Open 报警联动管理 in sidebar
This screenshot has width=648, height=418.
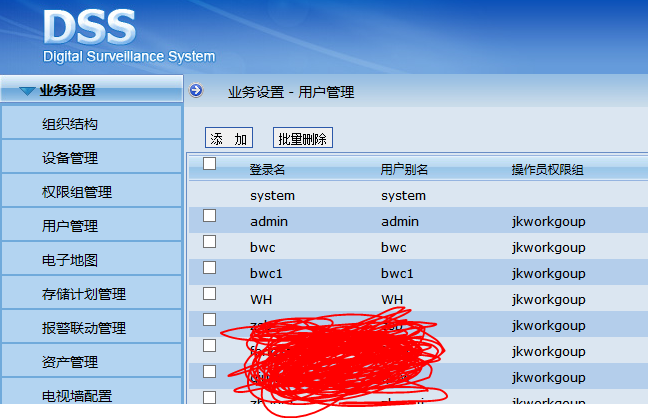pos(84,328)
